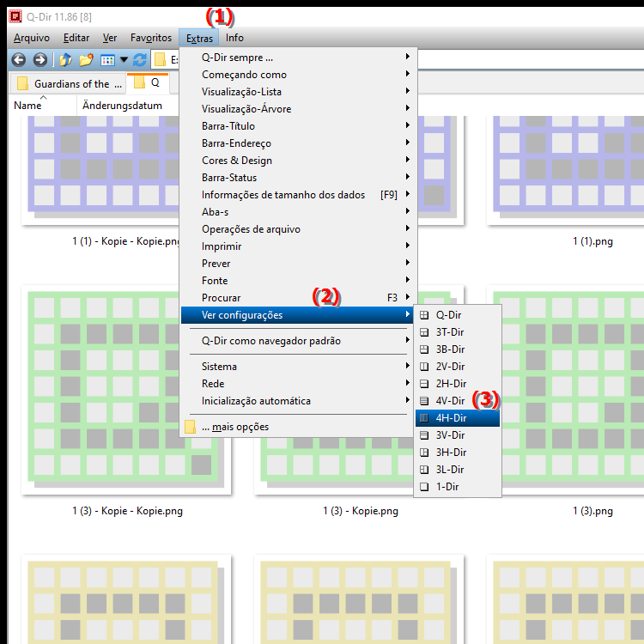Open the Arquivo menu
The width and height of the screenshot is (644, 644).
click(x=32, y=38)
